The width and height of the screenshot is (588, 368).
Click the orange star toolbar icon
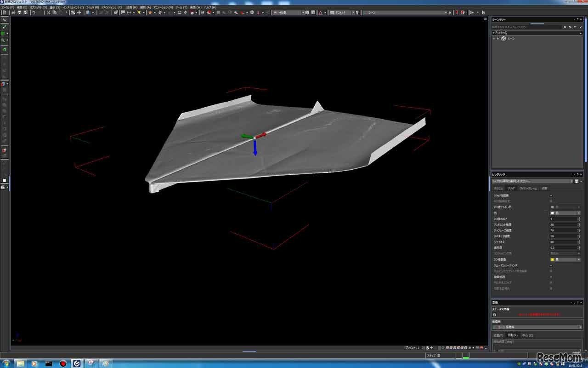150,12
